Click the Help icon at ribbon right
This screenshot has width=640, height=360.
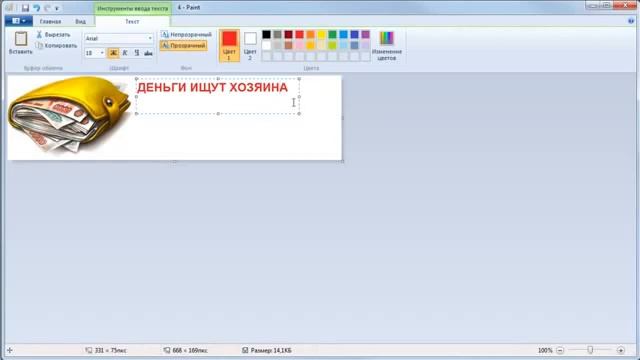pyautogui.click(x=631, y=21)
